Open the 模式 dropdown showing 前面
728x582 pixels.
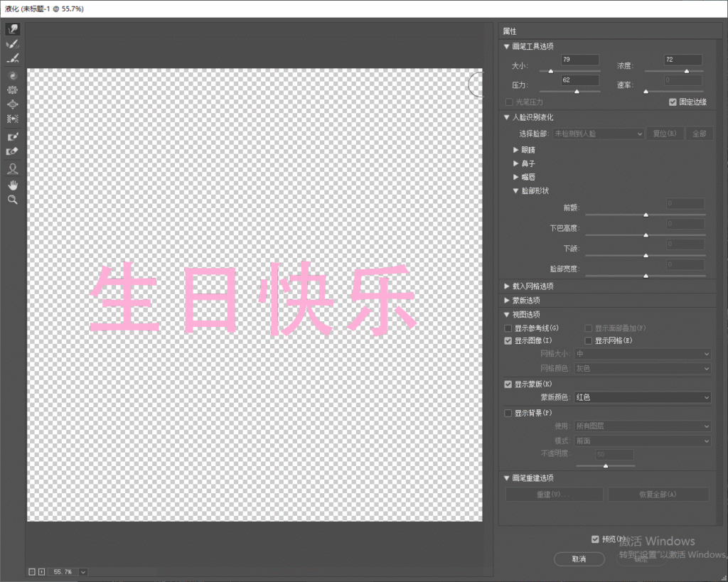tap(643, 441)
